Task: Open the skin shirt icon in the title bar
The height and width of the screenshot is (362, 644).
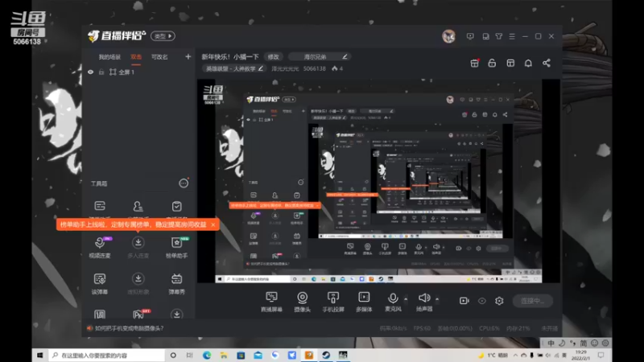Action: point(498,36)
